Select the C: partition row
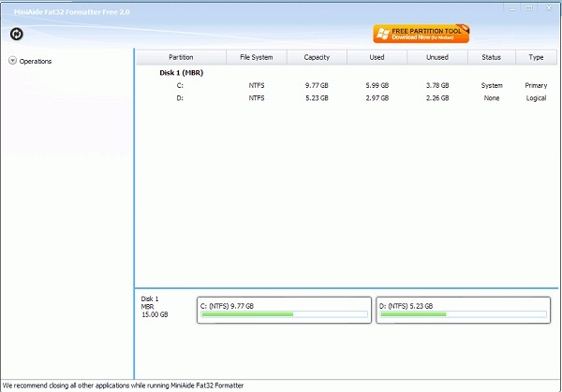The image size is (562, 392). [x=347, y=85]
